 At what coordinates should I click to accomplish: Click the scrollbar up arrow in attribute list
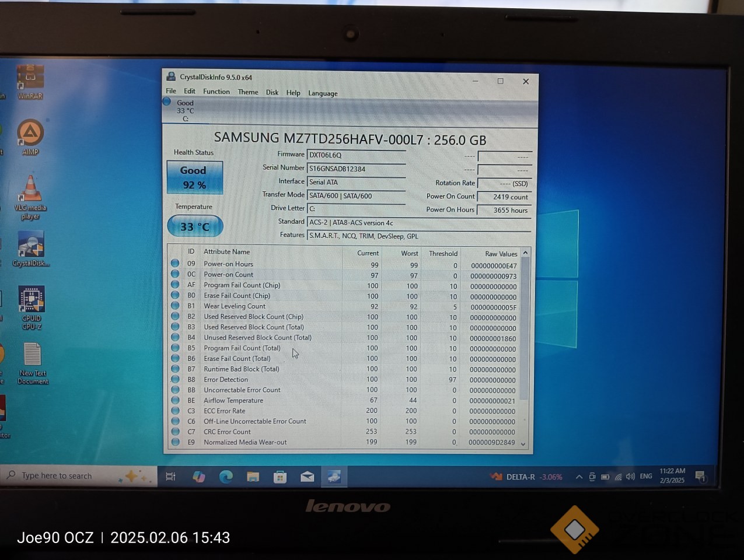(525, 253)
